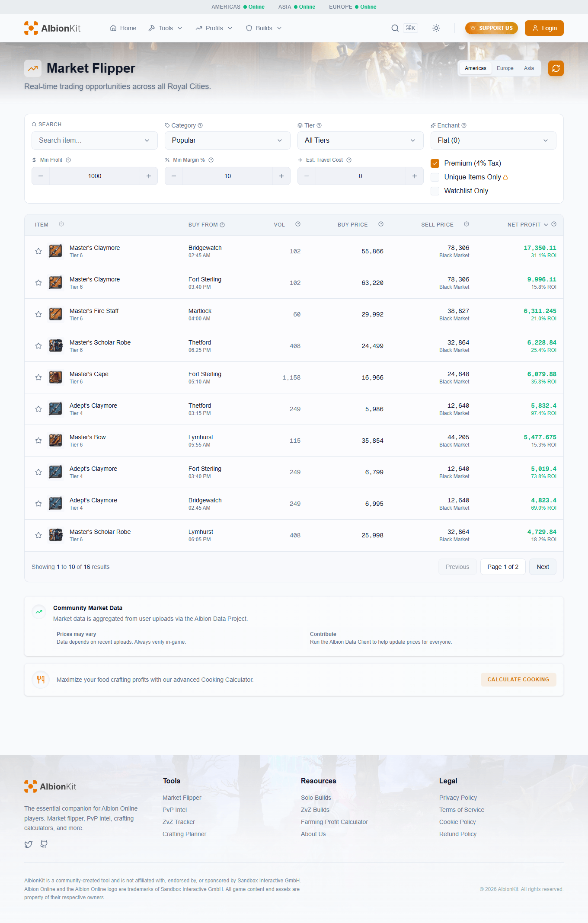Open the footer Twitter bird icon
The image size is (588, 923).
click(29, 844)
